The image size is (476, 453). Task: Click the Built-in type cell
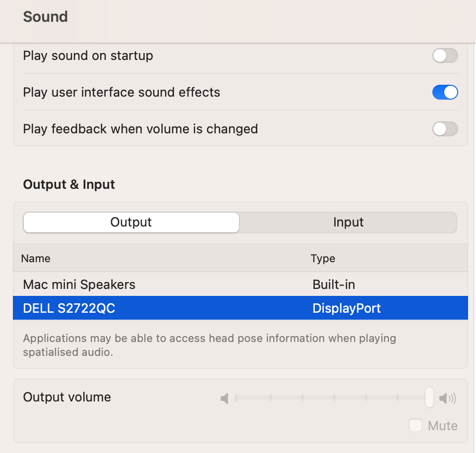[334, 284]
